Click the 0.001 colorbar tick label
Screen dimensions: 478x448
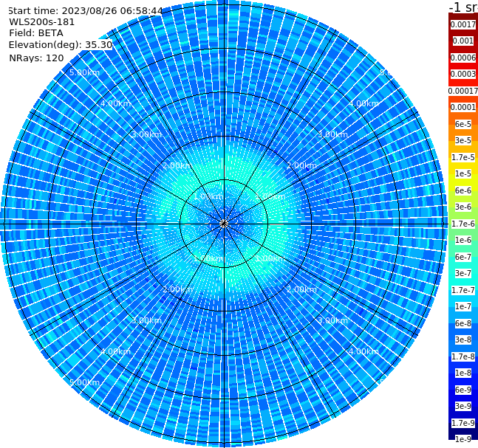[x=463, y=41]
